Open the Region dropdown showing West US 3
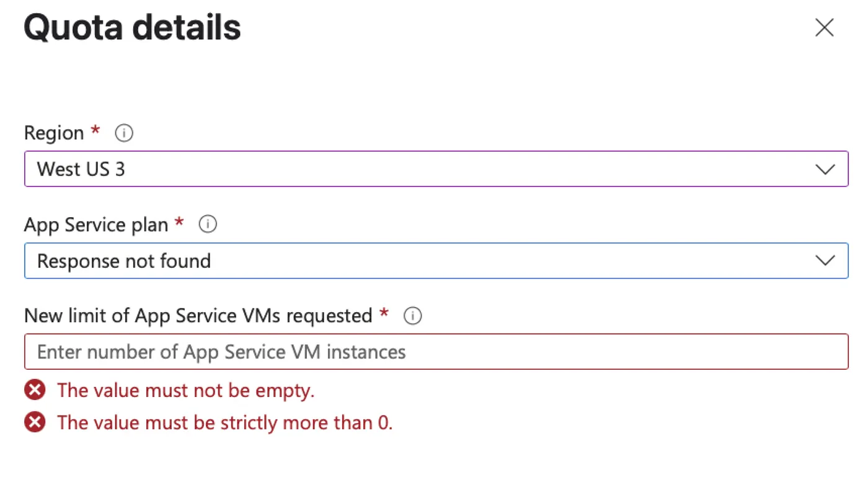868x487 pixels. (x=436, y=169)
